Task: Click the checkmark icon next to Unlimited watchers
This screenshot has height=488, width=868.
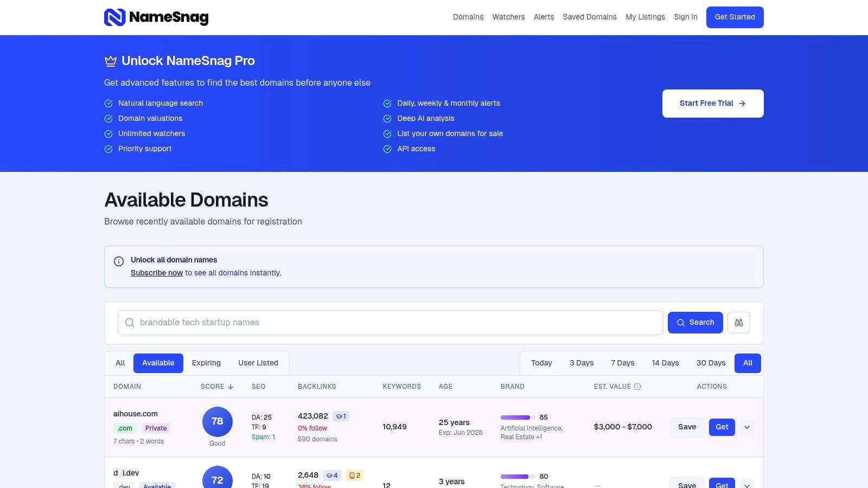Action: [108, 134]
